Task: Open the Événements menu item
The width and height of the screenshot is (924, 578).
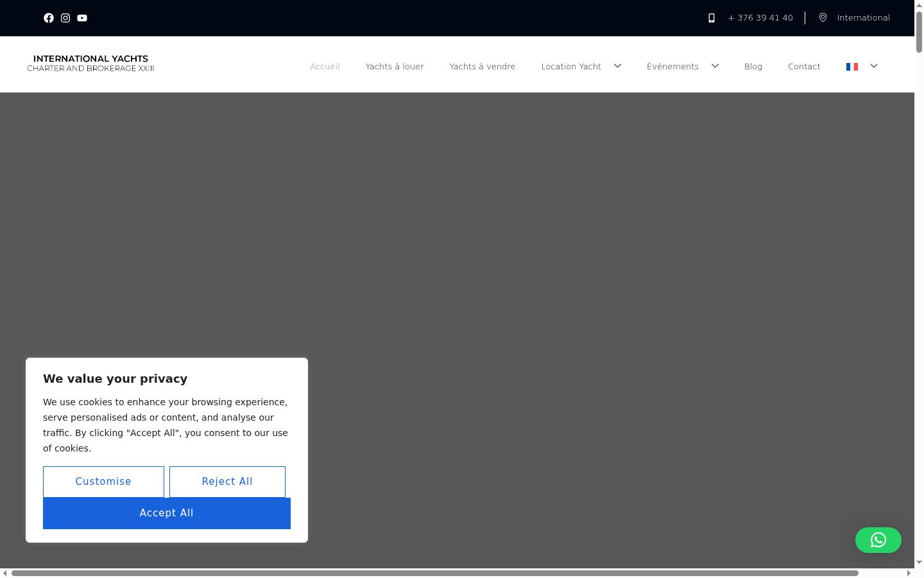Action: (x=672, y=67)
